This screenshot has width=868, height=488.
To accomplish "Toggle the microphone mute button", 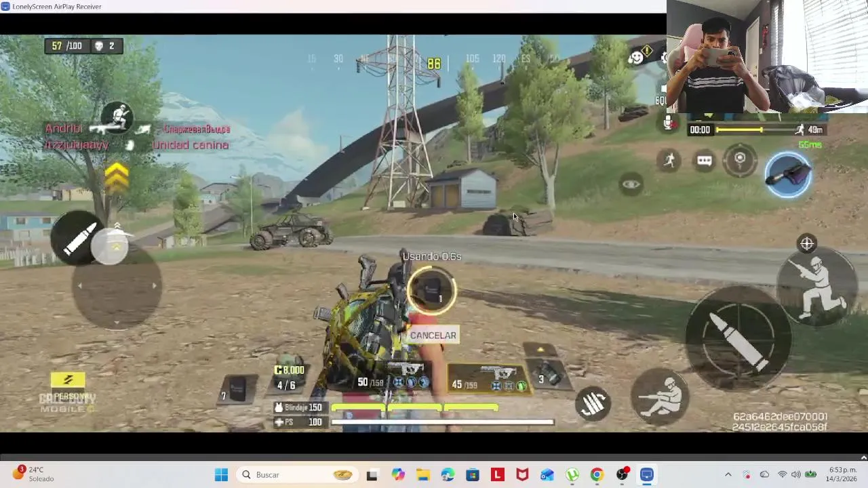I will [669, 123].
